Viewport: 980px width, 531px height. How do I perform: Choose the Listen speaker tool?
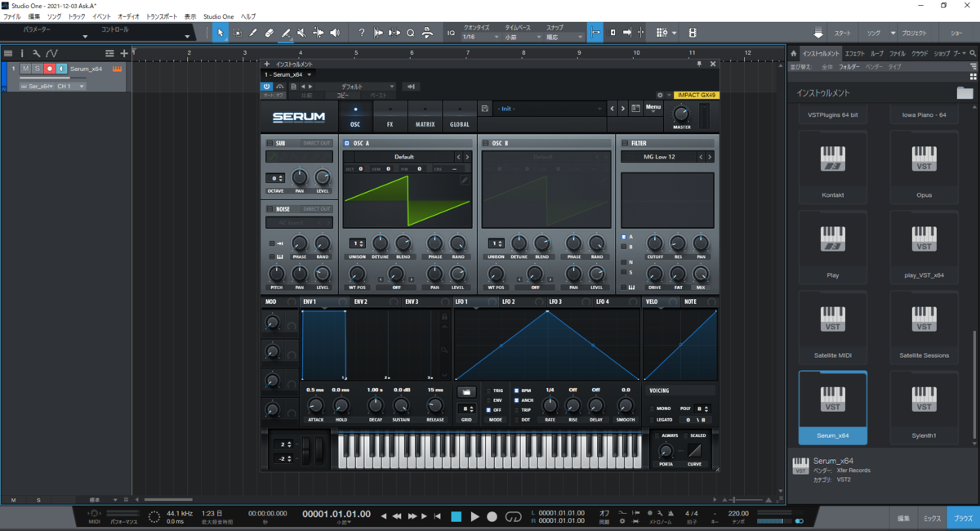335,33
